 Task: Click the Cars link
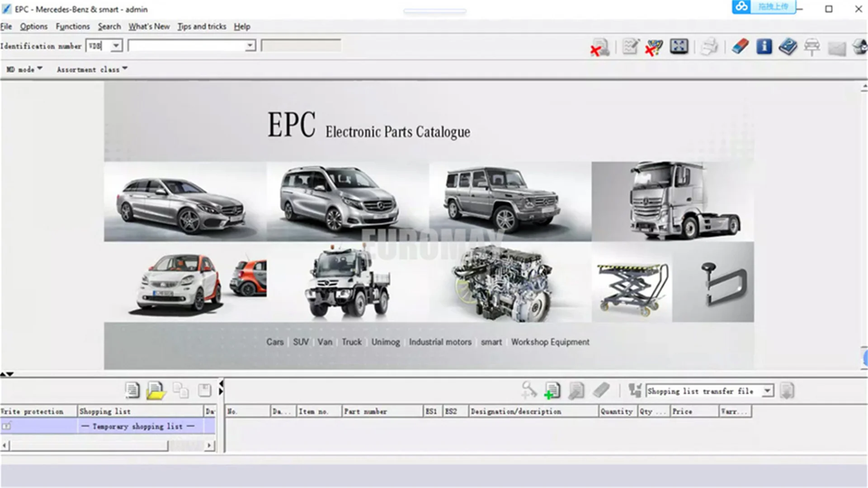click(x=275, y=342)
